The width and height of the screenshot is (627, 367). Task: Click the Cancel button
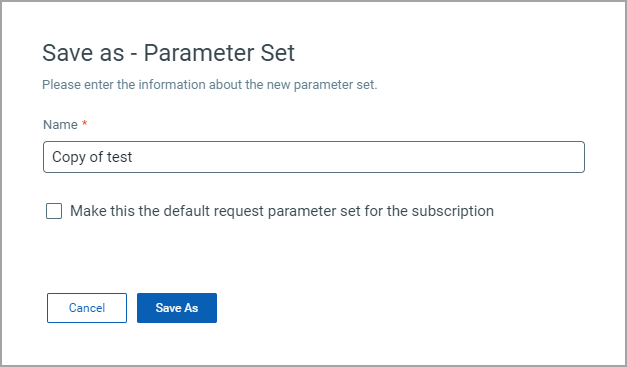click(87, 308)
